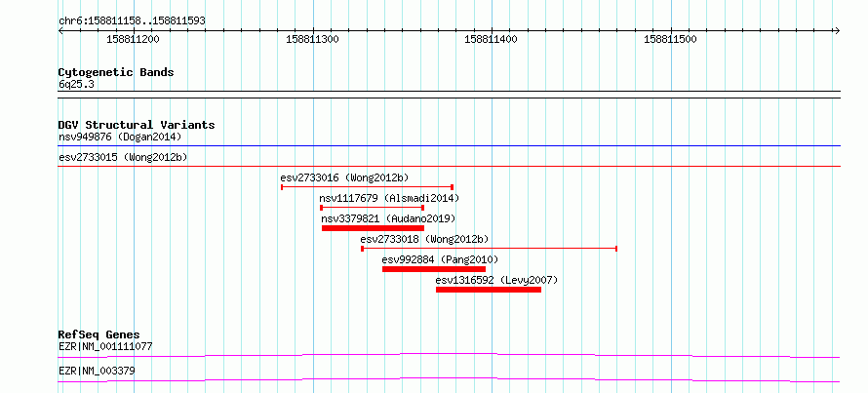Open the EZR|NM_001111077 transcript label
Image resolution: width=868 pixels, height=393 pixels.
[105, 347]
